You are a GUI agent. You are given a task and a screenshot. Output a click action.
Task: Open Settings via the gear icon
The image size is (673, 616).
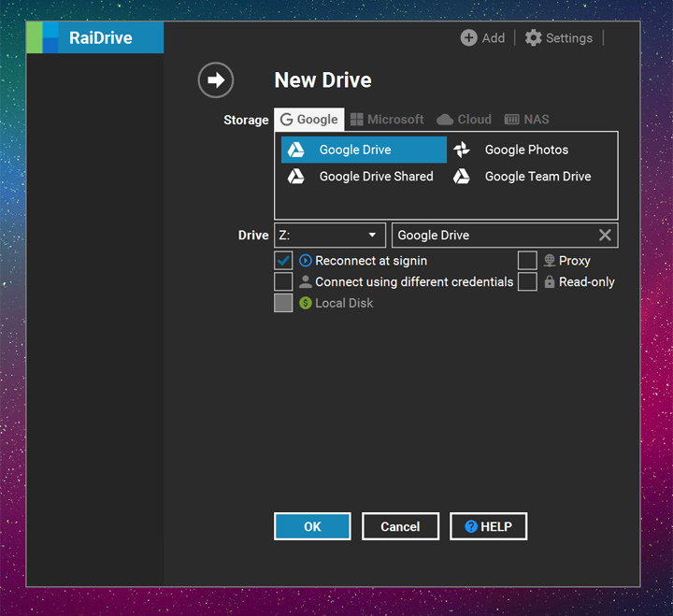533,37
